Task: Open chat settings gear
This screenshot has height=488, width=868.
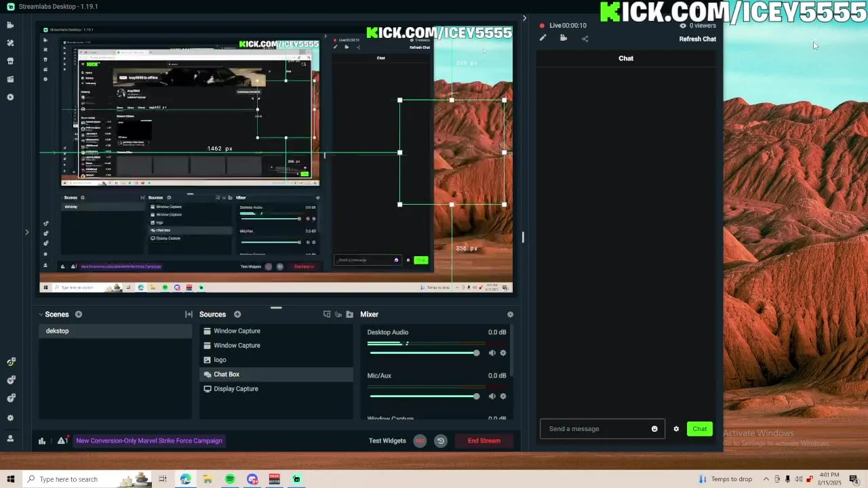Action: click(x=676, y=429)
